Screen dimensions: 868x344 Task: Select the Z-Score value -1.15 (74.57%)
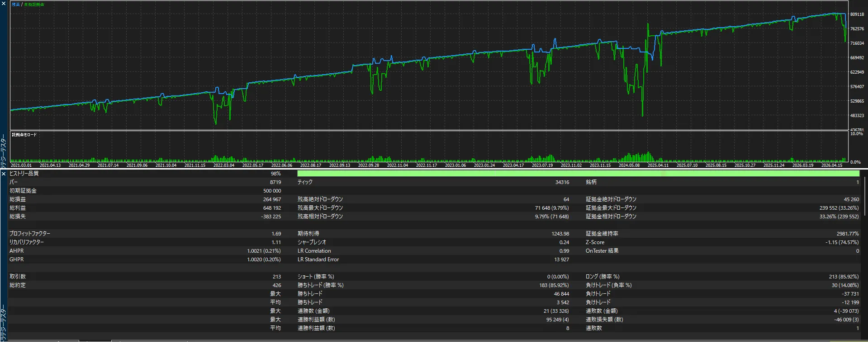pos(842,242)
